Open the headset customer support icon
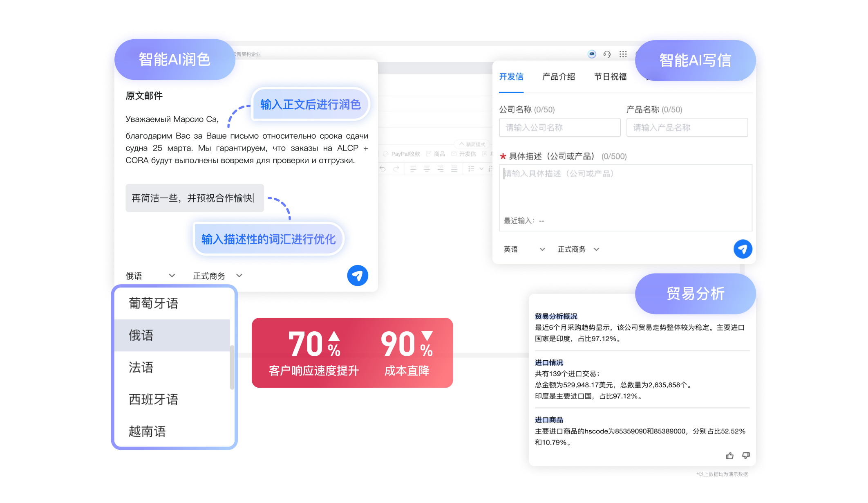 (x=607, y=54)
